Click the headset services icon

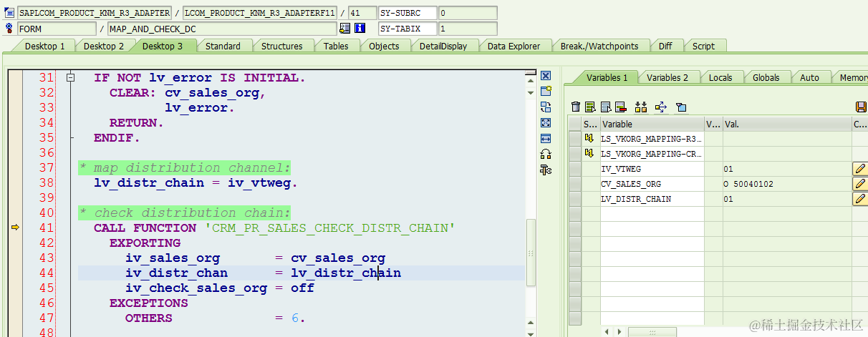tap(546, 154)
